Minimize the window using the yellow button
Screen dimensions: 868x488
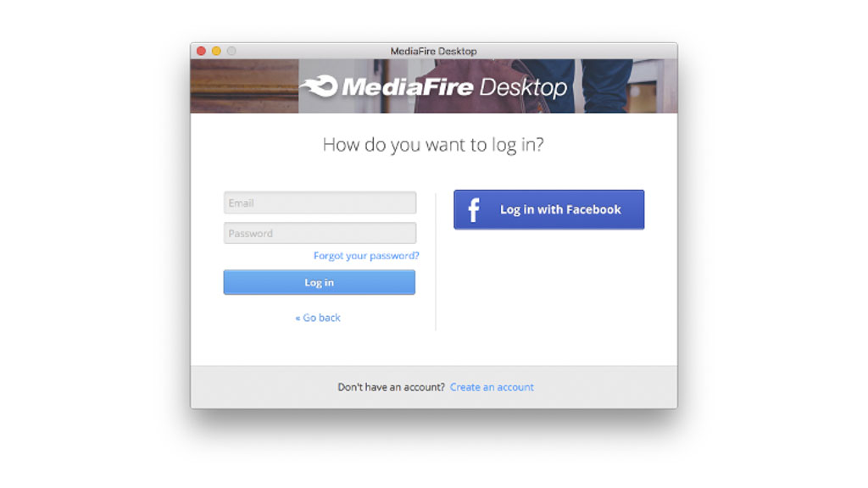[216, 51]
